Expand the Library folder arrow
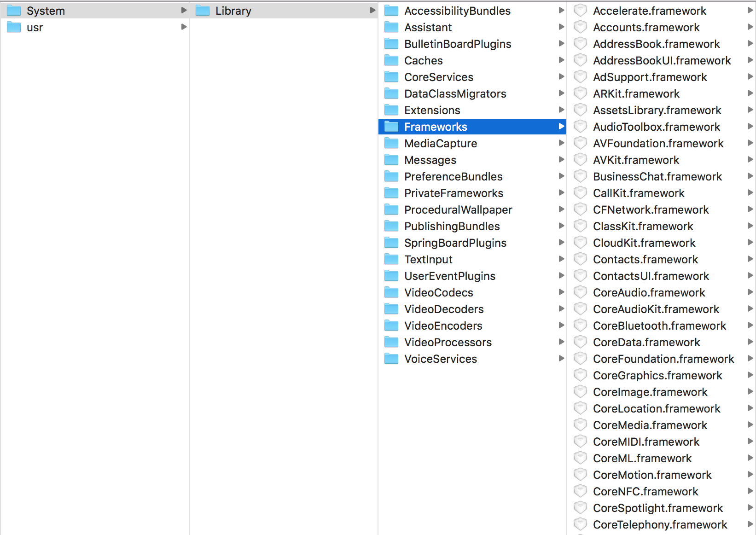756x535 pixels. pos(372,10)
